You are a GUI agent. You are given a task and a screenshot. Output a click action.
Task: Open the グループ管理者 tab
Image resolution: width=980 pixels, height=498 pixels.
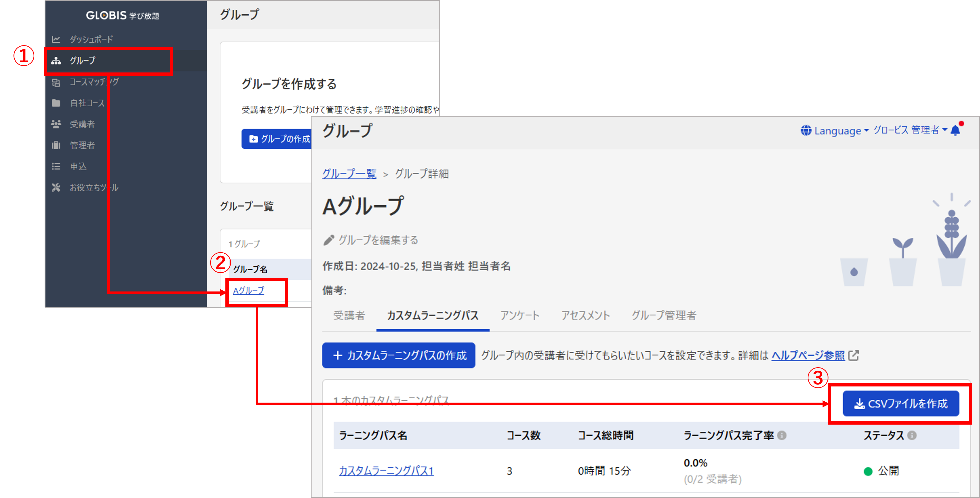pyautogui.click(x=664, y=315)
